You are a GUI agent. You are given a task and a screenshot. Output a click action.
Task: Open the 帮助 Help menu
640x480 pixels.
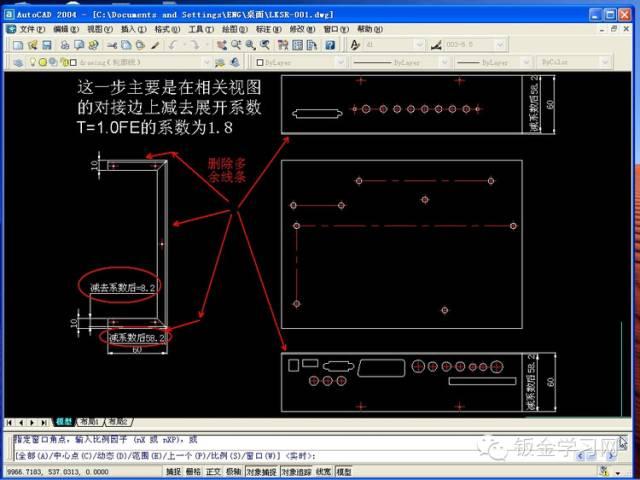pyautogui.click(x=370, y=29)
